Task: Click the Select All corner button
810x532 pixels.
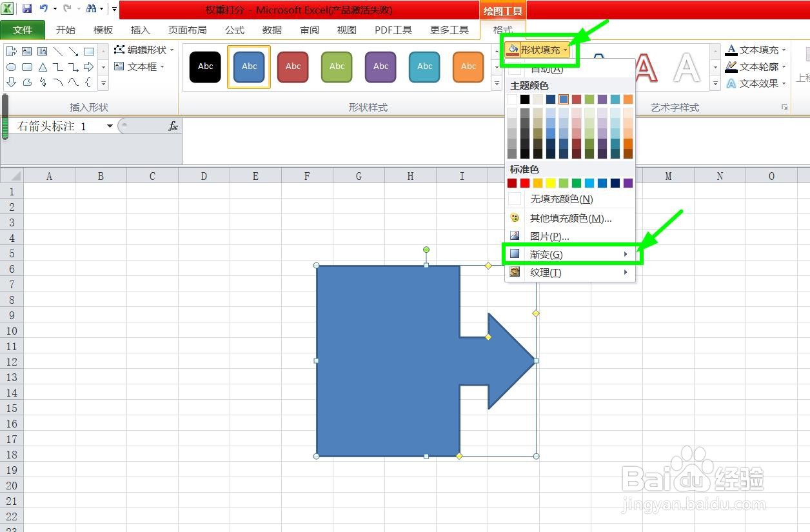Action: click(x=12, y=176)
